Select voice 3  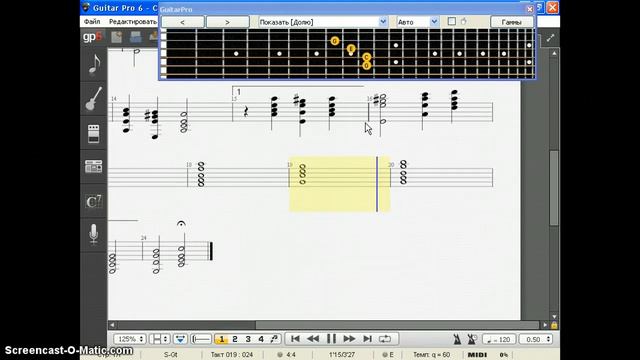pos(248,339)
